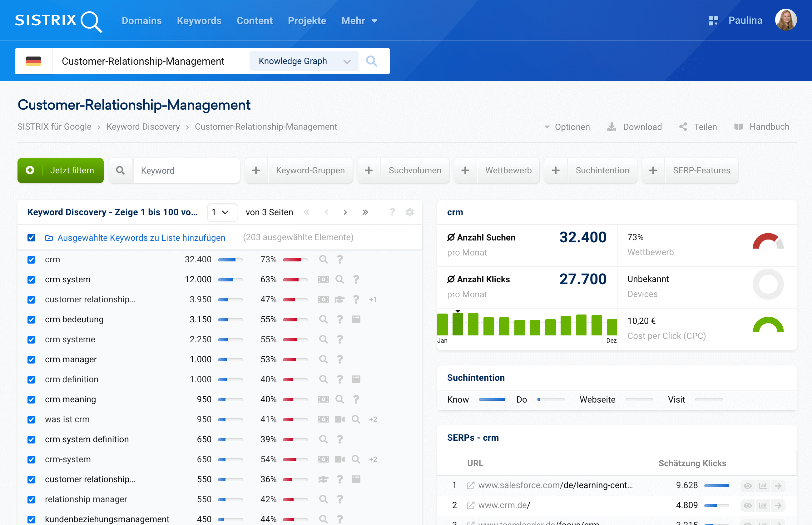Click eye icon on salesforce.com result
Screen dimensions: 812x525
tap(748, 485)
